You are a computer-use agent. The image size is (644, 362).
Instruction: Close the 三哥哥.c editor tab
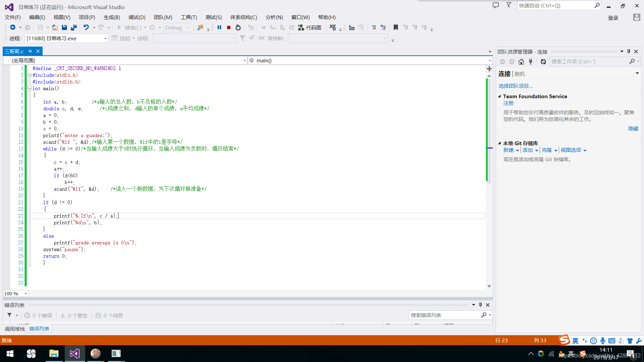point(38,51)
